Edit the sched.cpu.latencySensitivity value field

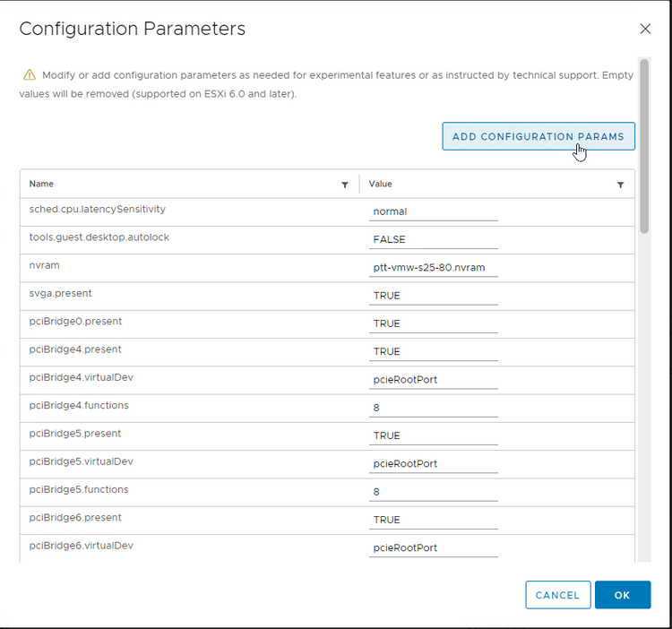tap(434, 211)
